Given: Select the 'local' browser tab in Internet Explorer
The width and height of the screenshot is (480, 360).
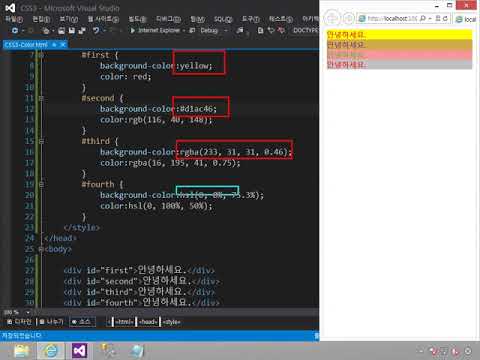Looking at the screenshot, I should pos(466,19).
